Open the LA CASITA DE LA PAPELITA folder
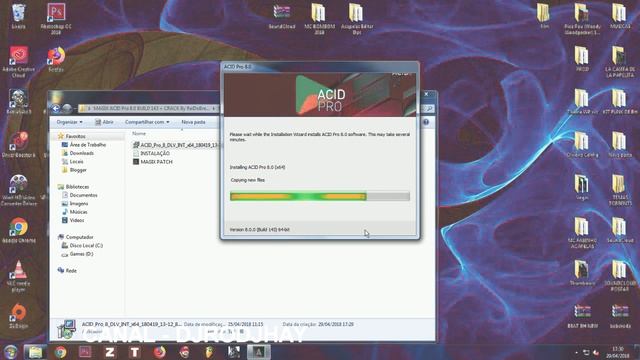640x360 pixels. click(x=620, y=61)
